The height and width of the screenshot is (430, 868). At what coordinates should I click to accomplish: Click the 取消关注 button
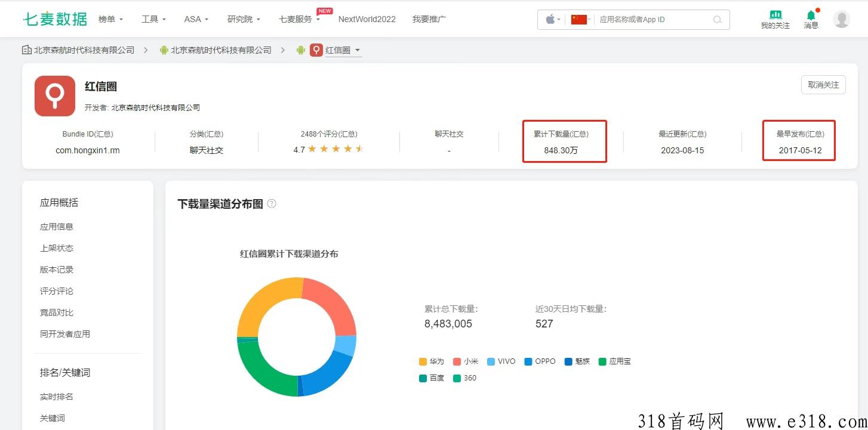click(x=823, y=85)
